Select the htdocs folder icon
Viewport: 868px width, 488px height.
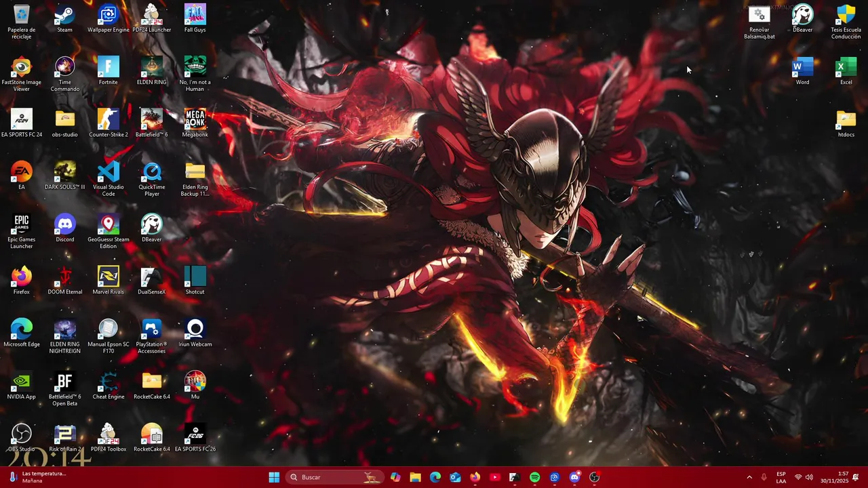pyautogui.click(x=846, y=123)
